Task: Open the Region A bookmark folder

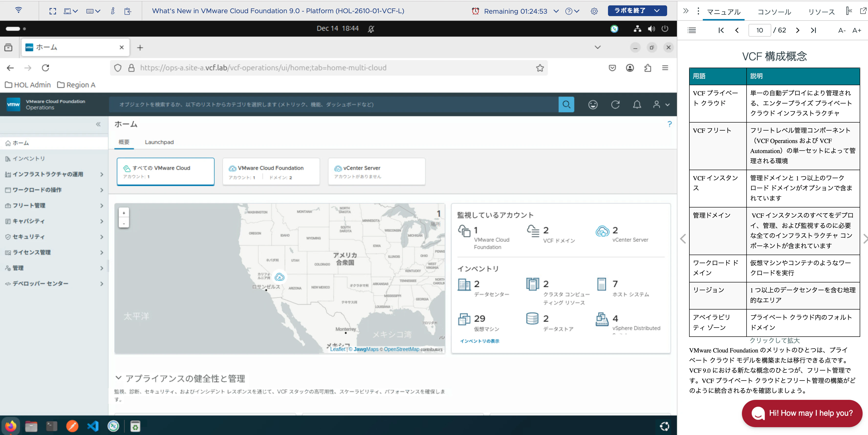Action: coord(76,85)
